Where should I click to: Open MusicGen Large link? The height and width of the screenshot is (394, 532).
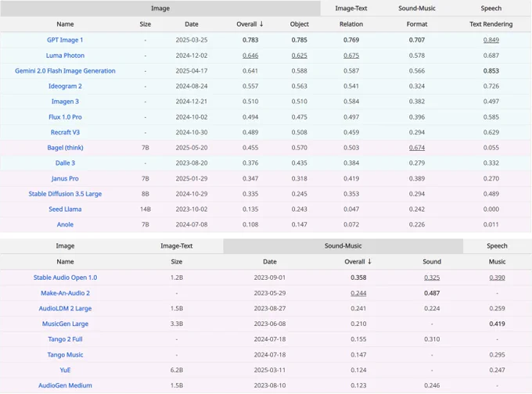tap(65, 324)
